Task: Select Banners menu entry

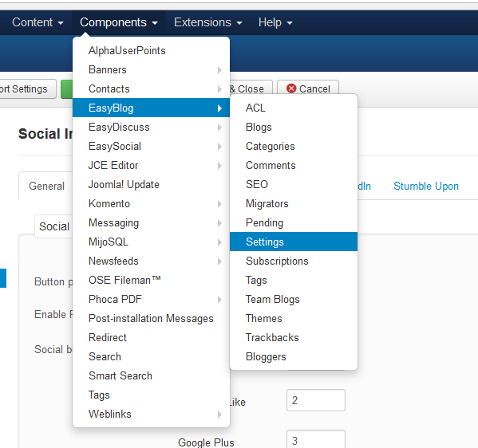Action: click(151, 69)
